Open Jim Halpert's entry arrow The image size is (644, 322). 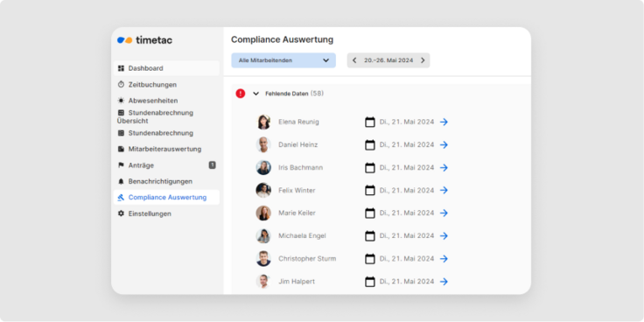[444, 282]
